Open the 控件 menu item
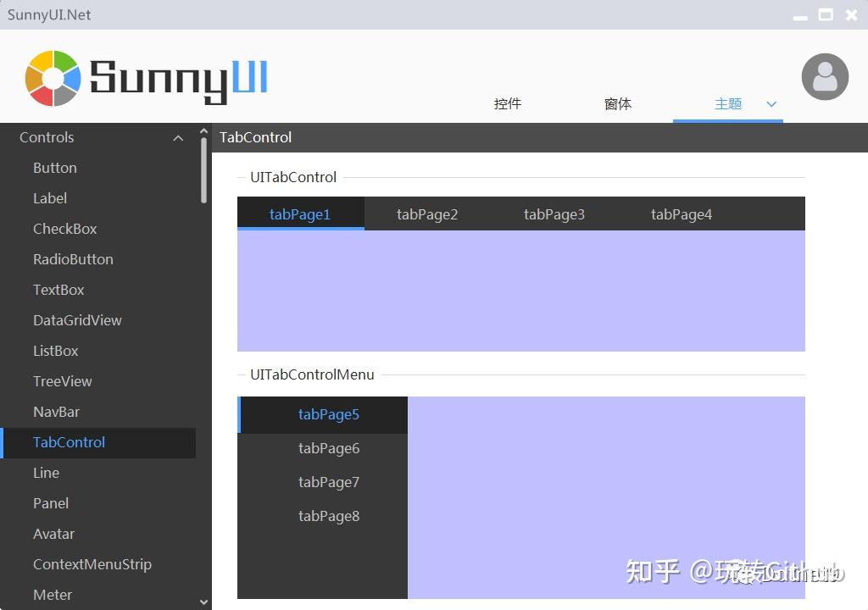Viewport: 868px width, 610px height. click(507, 103)
